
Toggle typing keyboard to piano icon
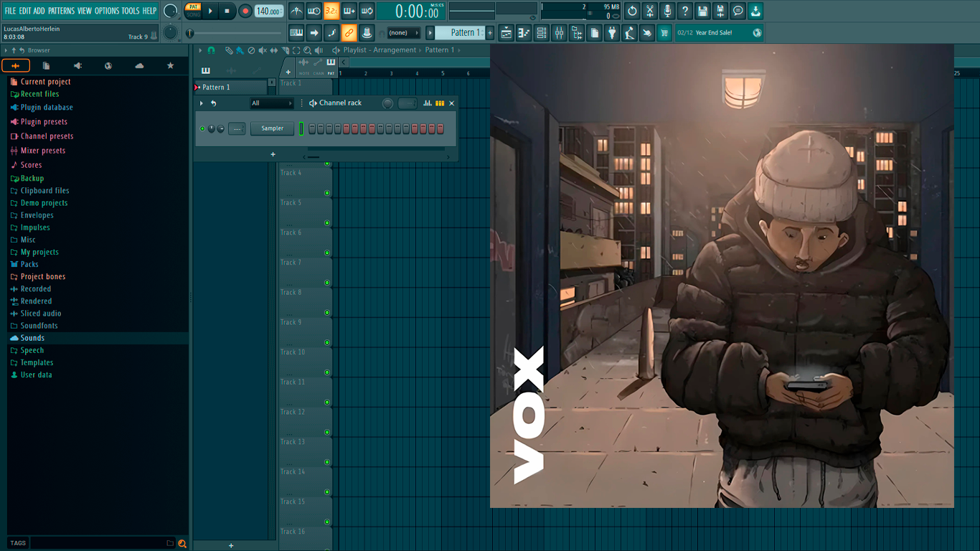(296, 32)
